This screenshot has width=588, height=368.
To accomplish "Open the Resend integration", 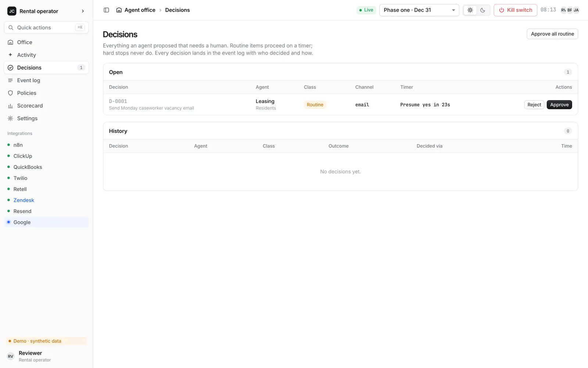I will coord(46,211).
